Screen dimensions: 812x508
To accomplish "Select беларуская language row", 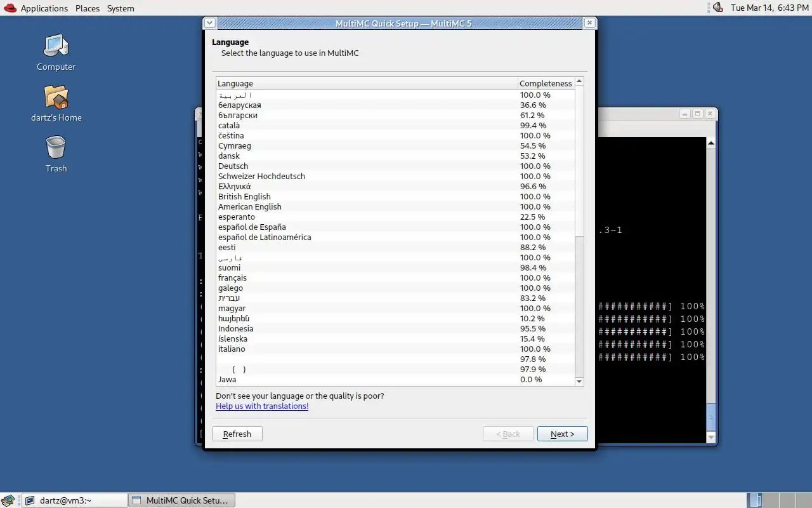I will coord(395,105).
